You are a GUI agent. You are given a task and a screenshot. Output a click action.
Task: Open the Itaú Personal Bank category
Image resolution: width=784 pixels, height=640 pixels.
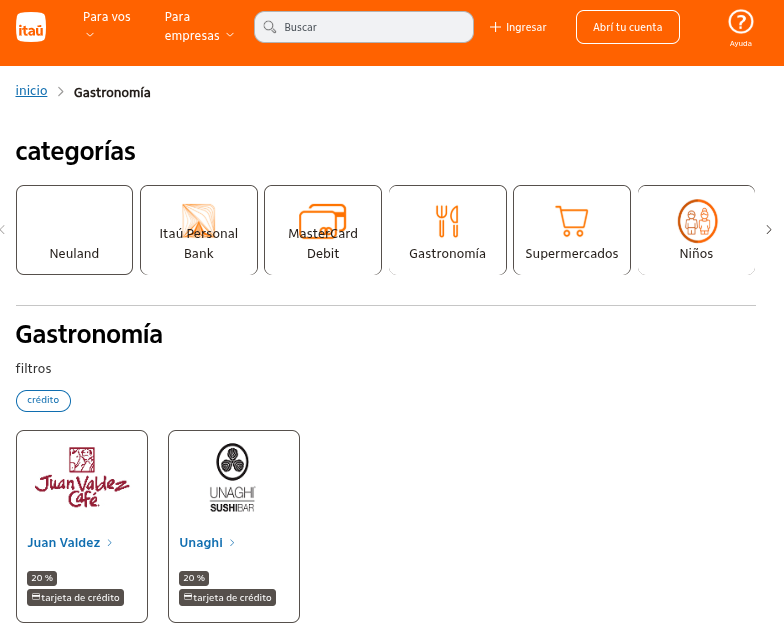[x=198, y=230]
